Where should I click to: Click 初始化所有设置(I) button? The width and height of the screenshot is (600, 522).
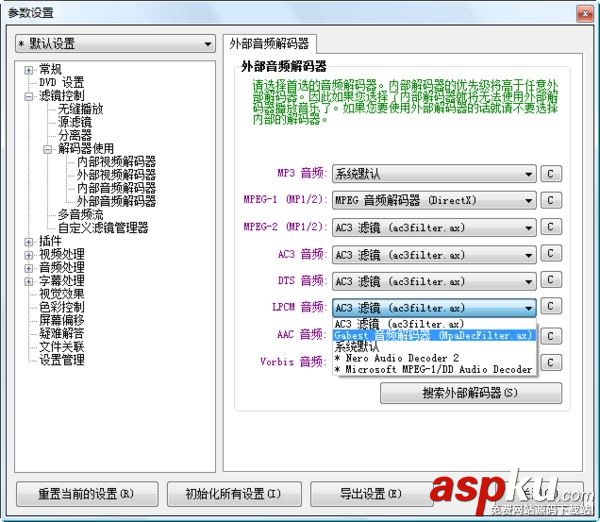pyautogui.click(x=234, y=494)
